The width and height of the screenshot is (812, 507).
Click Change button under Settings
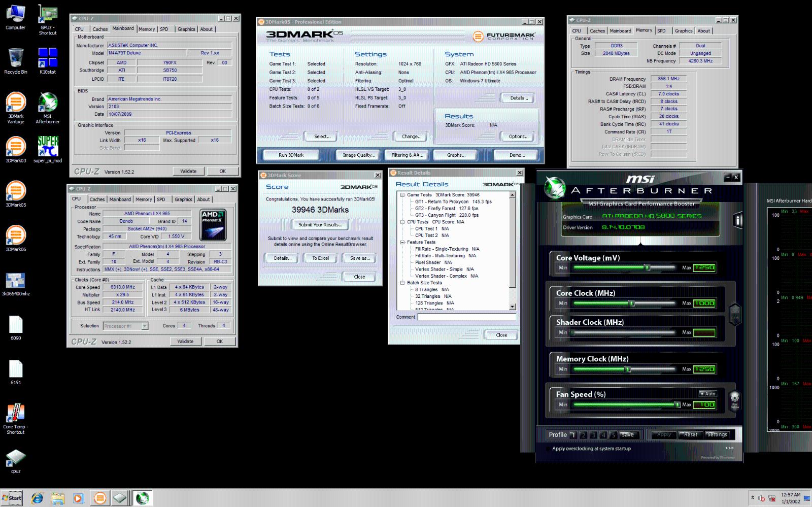[x=412, y=137]
